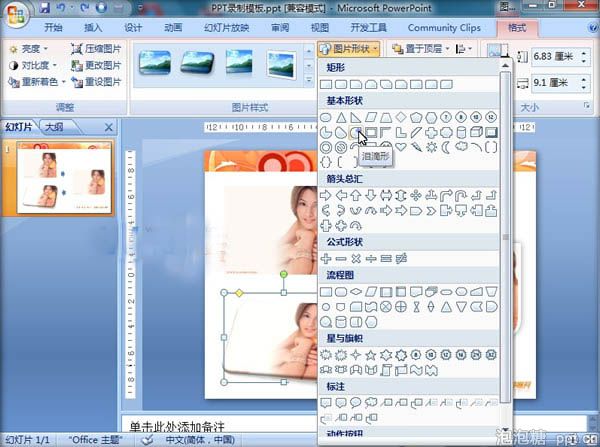600x447 pixels.
Task: Click the 更改图片 change picture button
Action: 96,65
